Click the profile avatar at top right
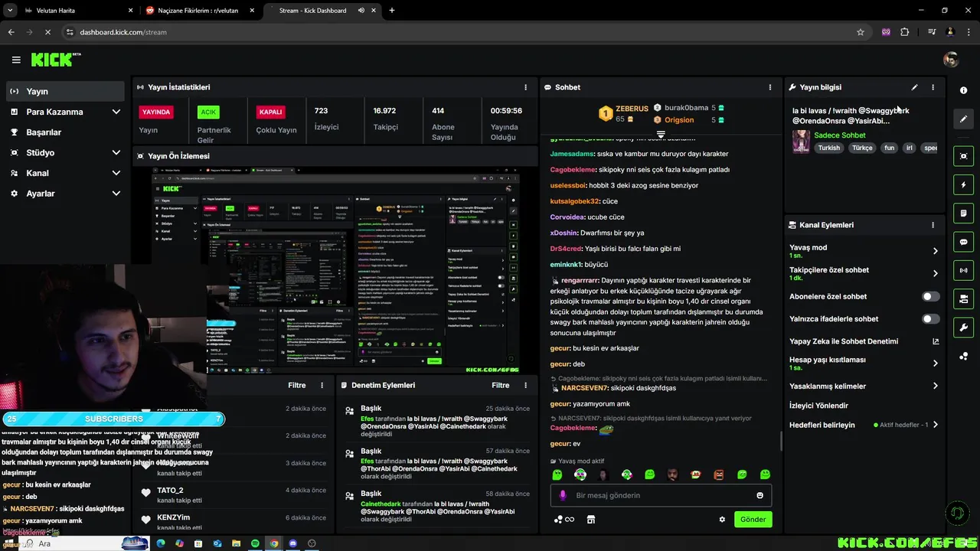Screen dimensions: 980x551 (x=951, y=60)
